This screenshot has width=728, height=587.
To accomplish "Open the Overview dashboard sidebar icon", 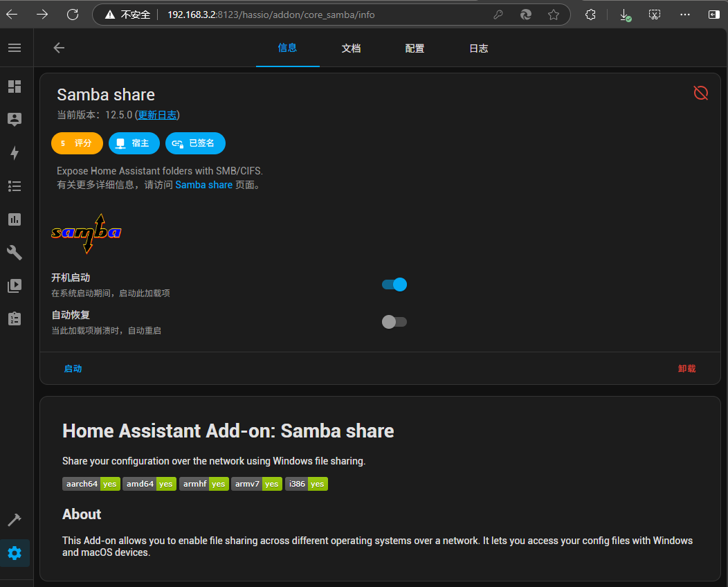I will 15,87.
